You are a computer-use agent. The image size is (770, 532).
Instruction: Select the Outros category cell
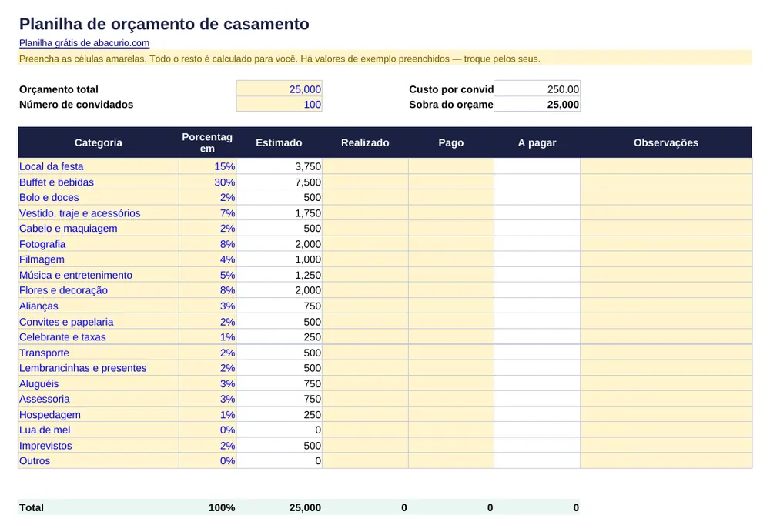coord(99,460)
